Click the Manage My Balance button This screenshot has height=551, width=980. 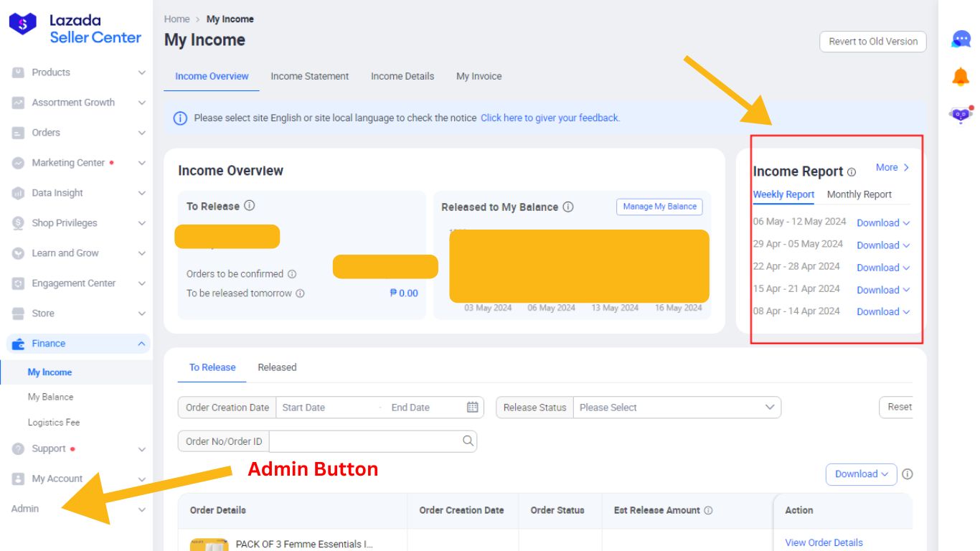(x=658, y=207)
